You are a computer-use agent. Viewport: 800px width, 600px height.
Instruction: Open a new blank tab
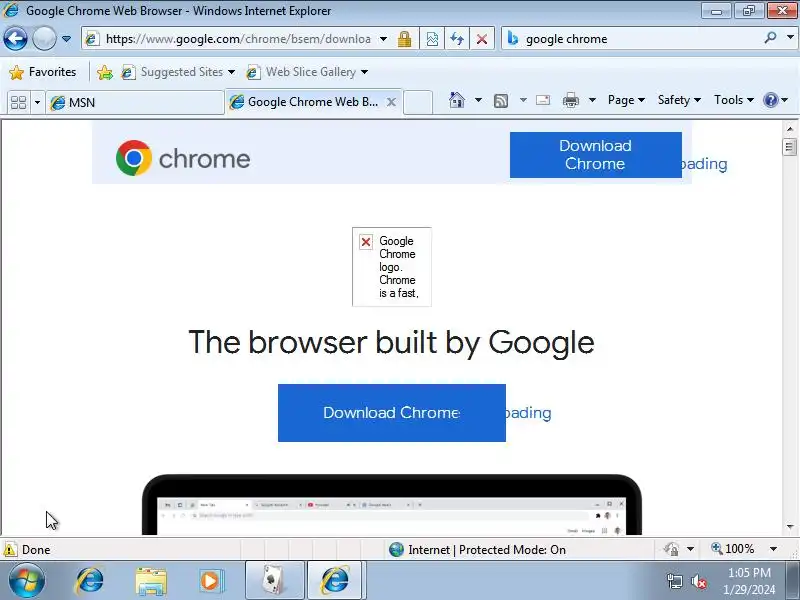point(418,102)
